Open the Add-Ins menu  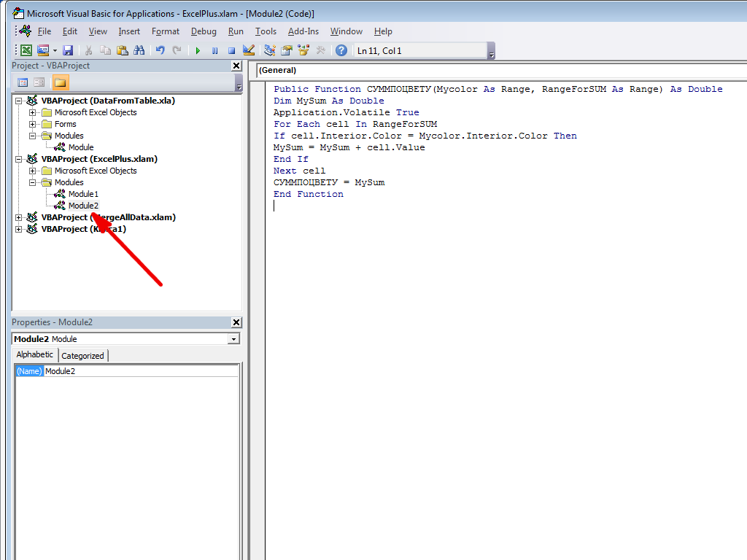(x=303, y=31)
